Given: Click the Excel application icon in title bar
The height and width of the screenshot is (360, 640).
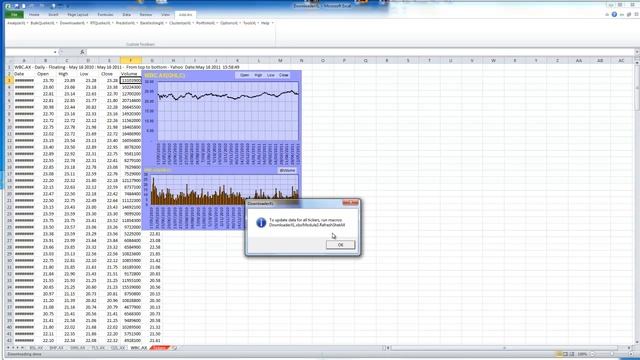Looking at the screenshot, I should pyautogui.click(x=9, y=6).
